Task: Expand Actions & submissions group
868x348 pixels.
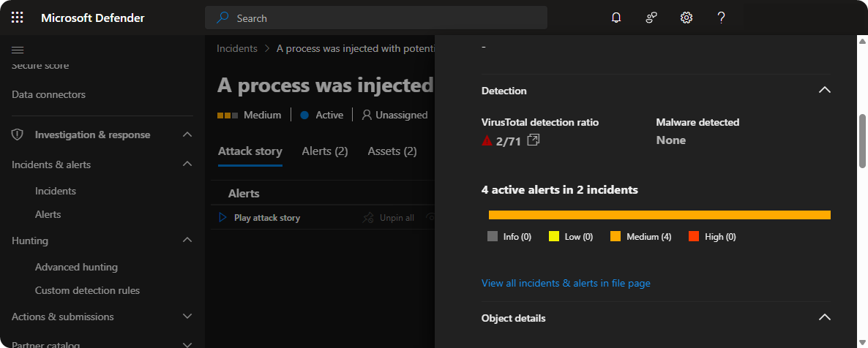Action: tap(187, 317)
